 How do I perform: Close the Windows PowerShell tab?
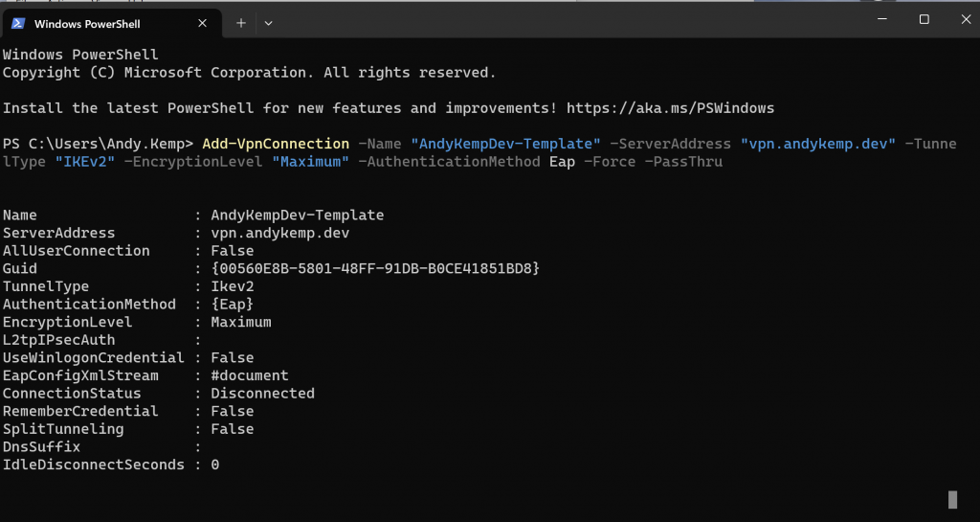point(203,23)
